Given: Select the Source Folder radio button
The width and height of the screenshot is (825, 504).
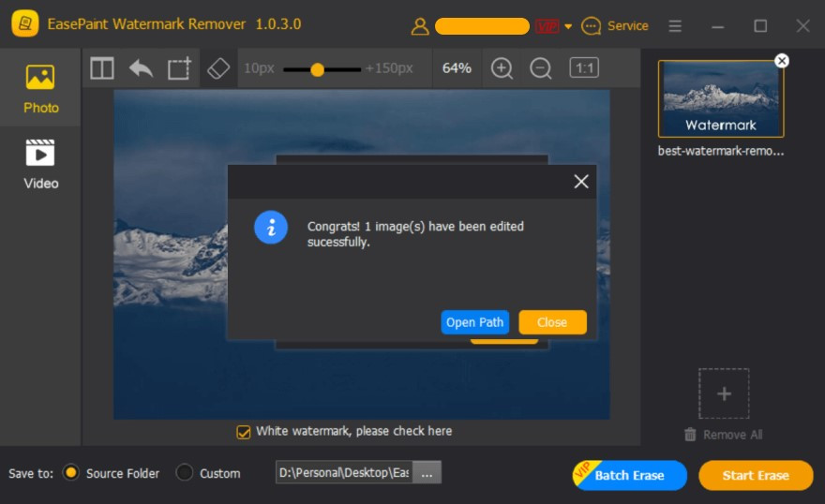Looking at the screenshot, I should click(71, 472).
